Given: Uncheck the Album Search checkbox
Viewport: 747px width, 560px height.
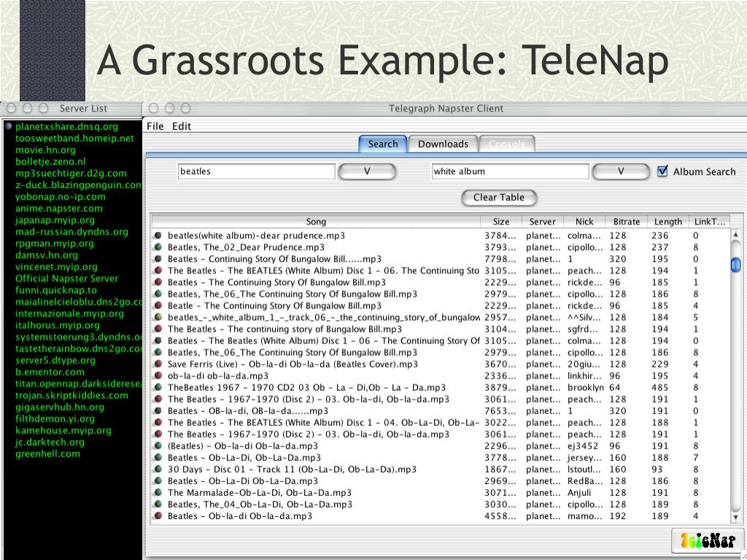Looking at the screenshot, I should (662, 171).
